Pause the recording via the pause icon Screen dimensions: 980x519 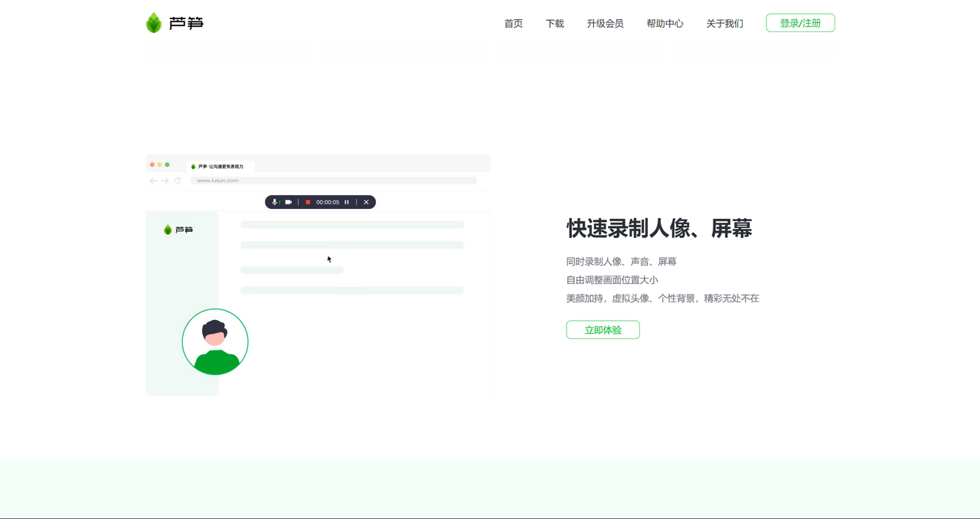(346, 202)
